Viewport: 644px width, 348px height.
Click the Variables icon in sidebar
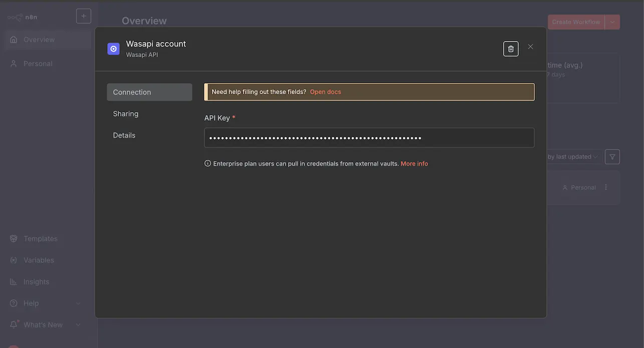[x=14, y=260]
